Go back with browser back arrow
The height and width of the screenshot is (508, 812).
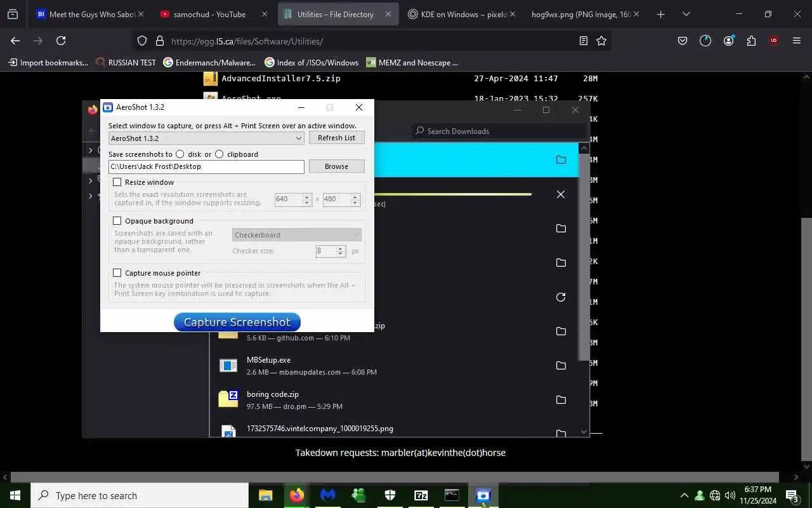point(15,41)
